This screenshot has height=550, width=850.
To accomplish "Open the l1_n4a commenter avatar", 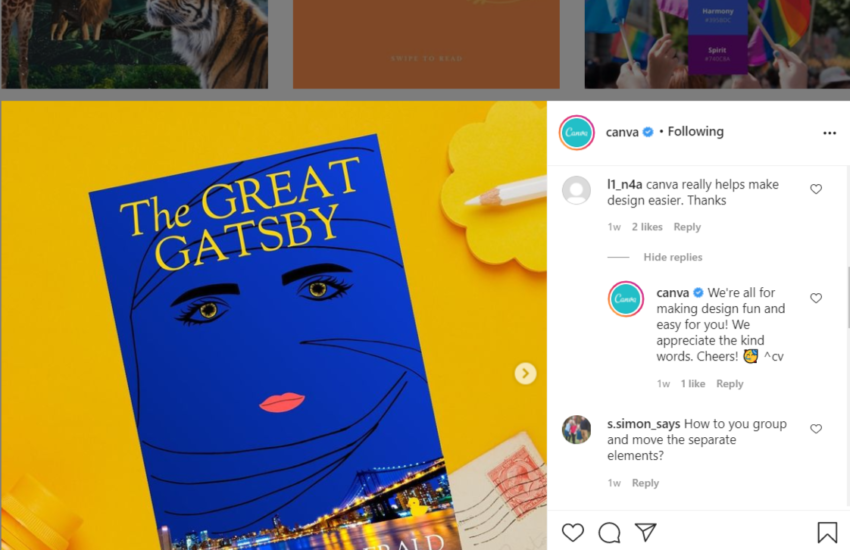I will pyautogui.click(x=576, y=190).
